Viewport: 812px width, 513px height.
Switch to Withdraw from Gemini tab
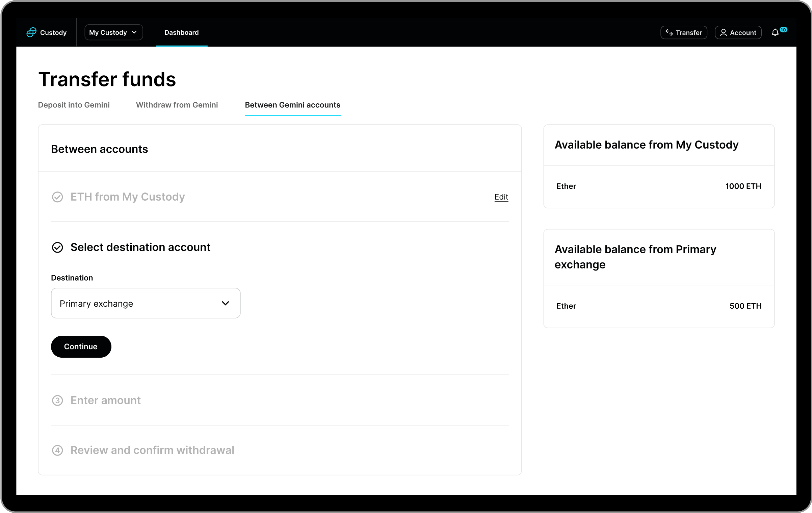coord(177,105)
